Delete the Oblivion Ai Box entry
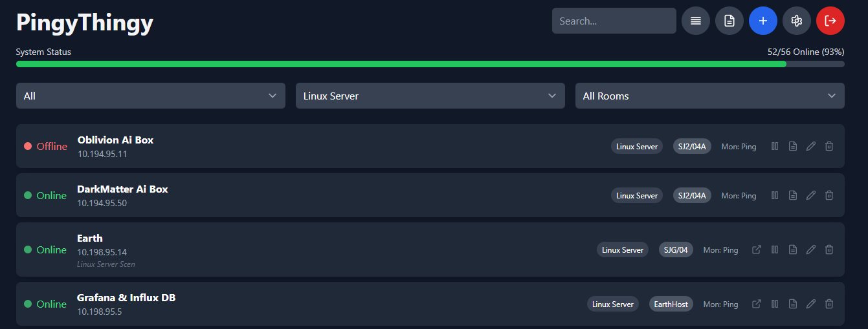868x329 pixels. (829, 146)
